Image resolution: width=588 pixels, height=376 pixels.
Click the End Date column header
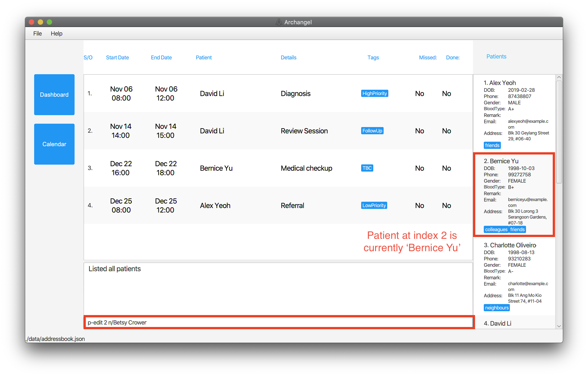point(161,57)
